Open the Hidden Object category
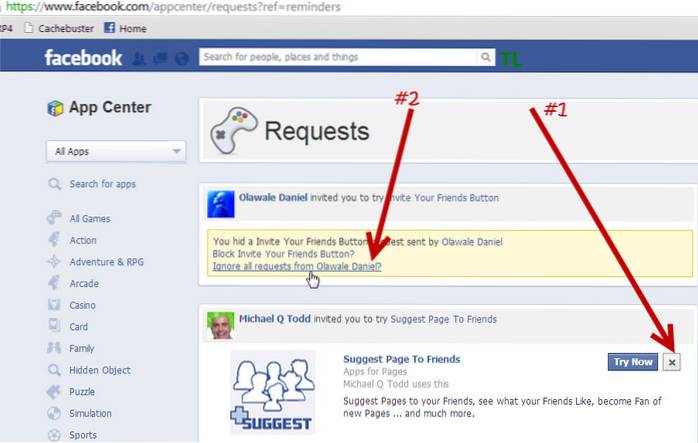698x443 pixels. coord(100,370)
